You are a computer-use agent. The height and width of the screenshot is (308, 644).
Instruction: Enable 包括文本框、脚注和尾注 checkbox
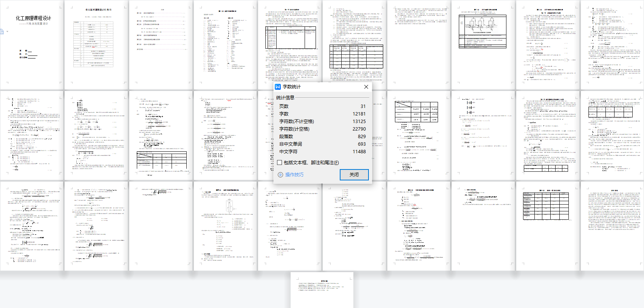tap(280, 163)
